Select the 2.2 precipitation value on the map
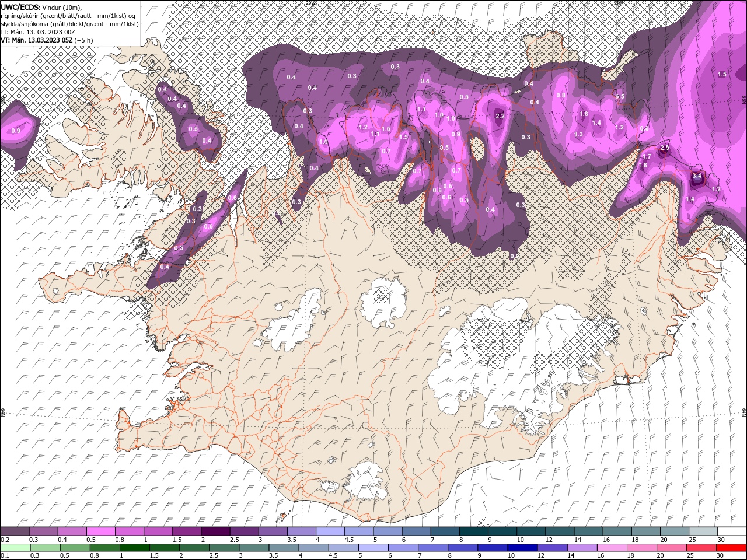The image size is (747, 560). point(500,116)
